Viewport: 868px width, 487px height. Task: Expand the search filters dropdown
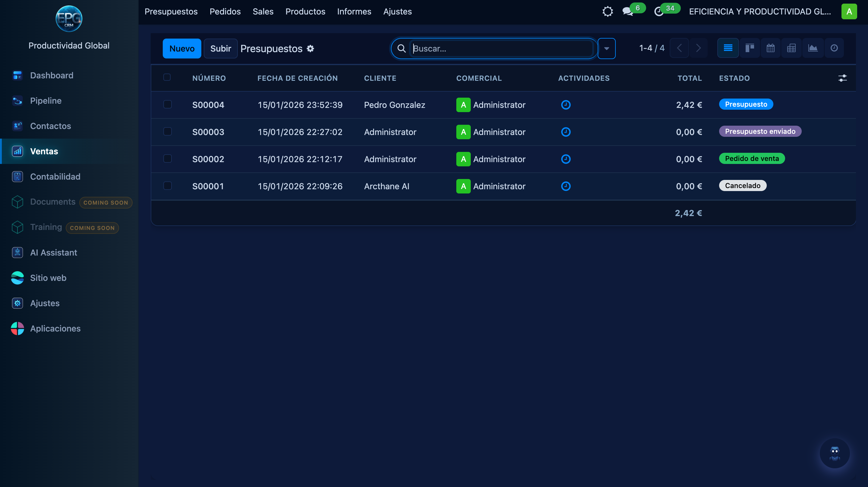(x=606, y=48)
